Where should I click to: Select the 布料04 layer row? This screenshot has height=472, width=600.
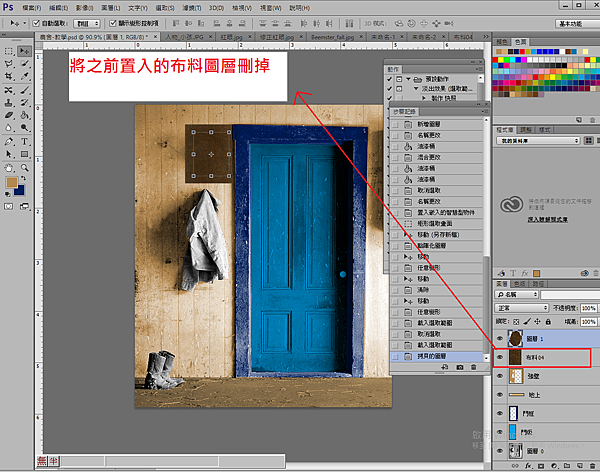point(546,357)
